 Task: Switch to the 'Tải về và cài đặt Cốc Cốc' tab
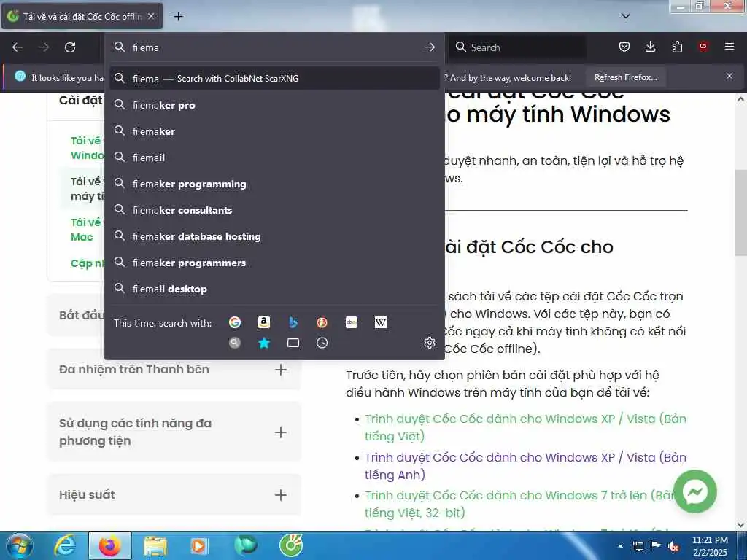[82, 17]
